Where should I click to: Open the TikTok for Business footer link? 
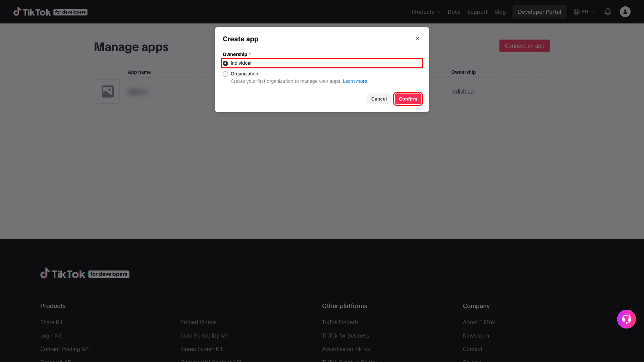click(345, 336)
